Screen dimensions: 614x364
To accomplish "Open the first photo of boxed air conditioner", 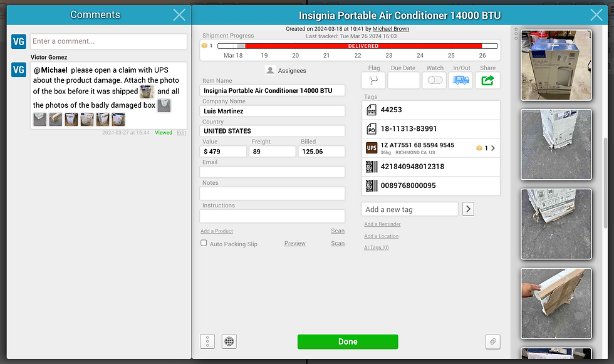I will tap(556, 65).
